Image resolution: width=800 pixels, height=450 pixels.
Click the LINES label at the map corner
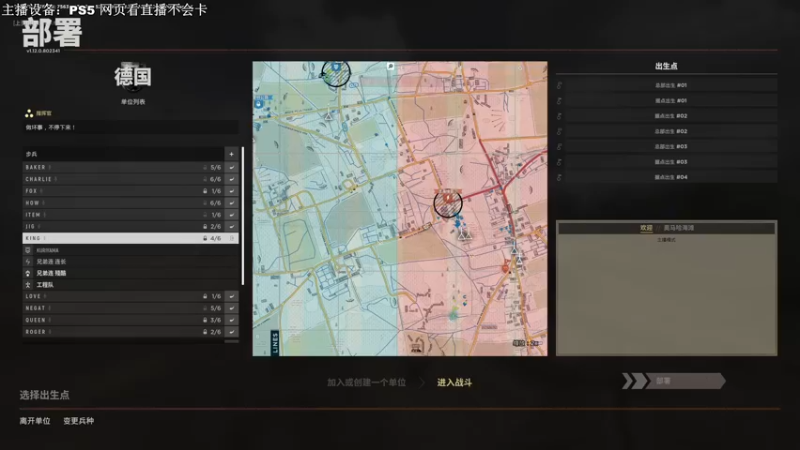click(275, 342)
